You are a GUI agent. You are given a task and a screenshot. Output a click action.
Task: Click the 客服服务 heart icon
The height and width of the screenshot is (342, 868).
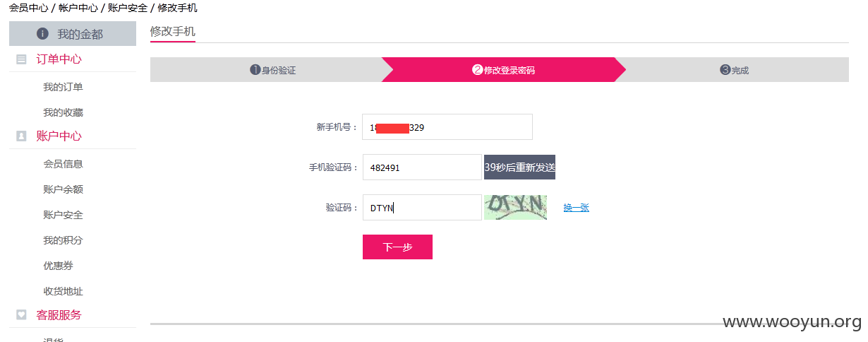(21, 315)
